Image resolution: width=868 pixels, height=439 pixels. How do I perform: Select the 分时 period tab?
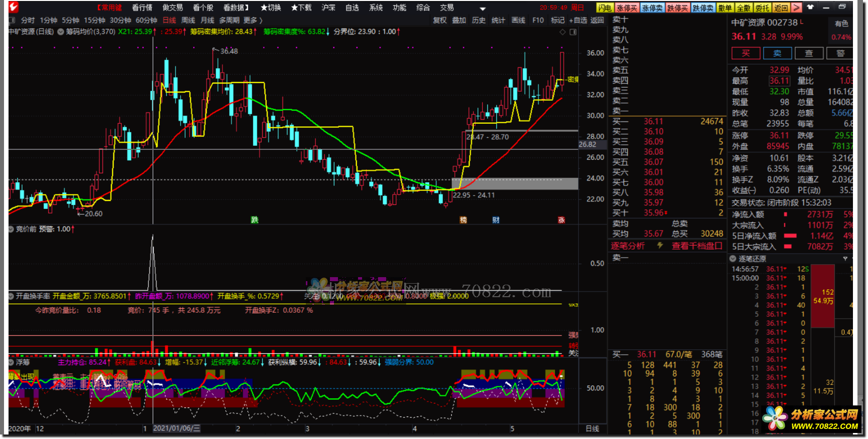(28, 21)
